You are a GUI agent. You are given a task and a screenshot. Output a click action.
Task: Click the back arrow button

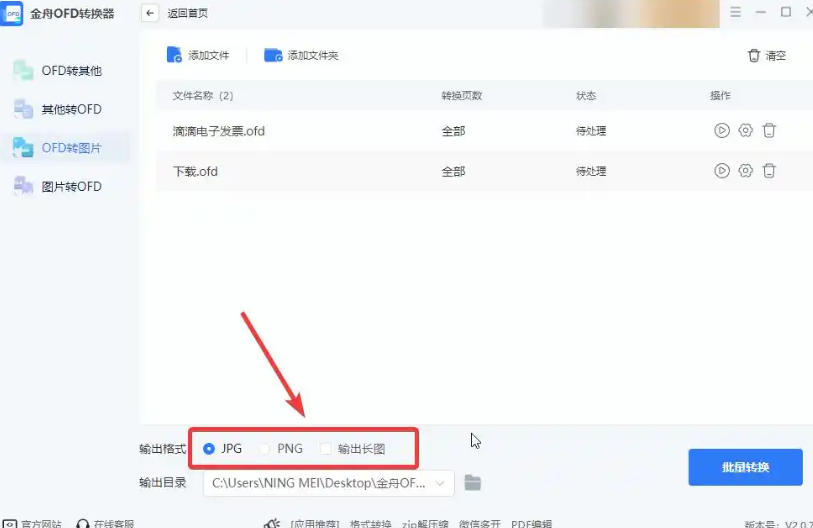[150, 13]
